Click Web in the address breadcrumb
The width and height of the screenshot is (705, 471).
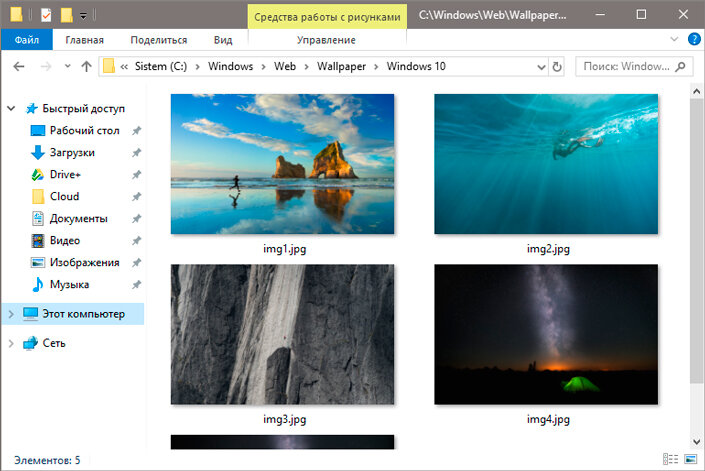(285, 67)
